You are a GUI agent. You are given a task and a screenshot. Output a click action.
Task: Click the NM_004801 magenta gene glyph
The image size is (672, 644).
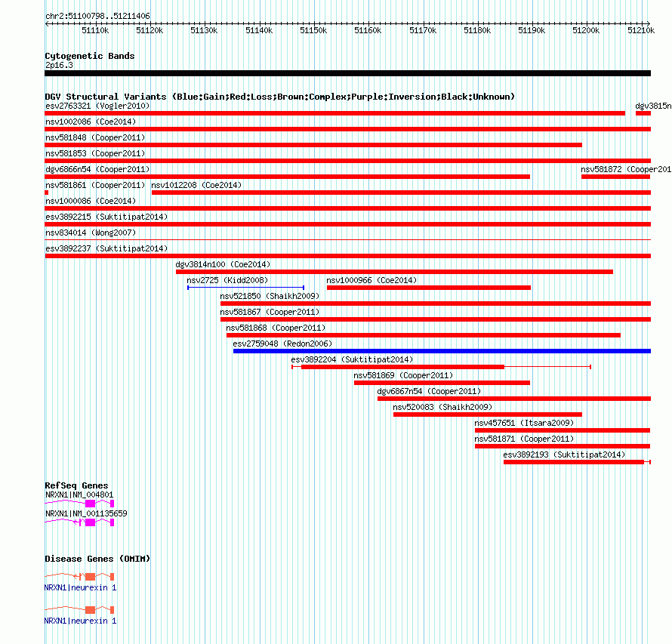point(79,503)
